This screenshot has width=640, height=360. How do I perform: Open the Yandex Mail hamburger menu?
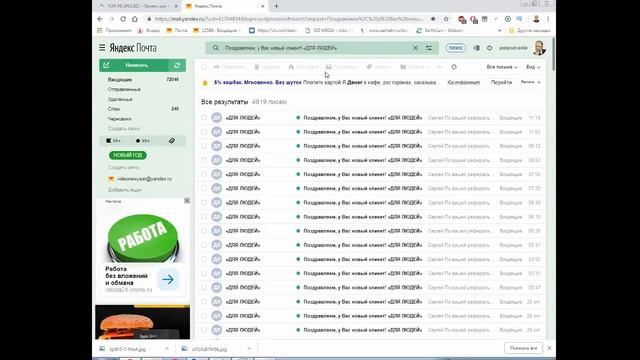pos(102,48)
